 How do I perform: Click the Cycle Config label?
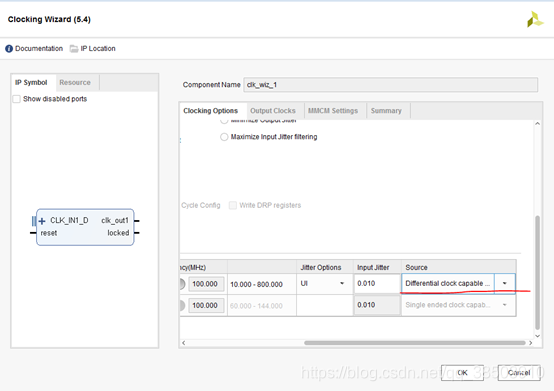point(201,205)
